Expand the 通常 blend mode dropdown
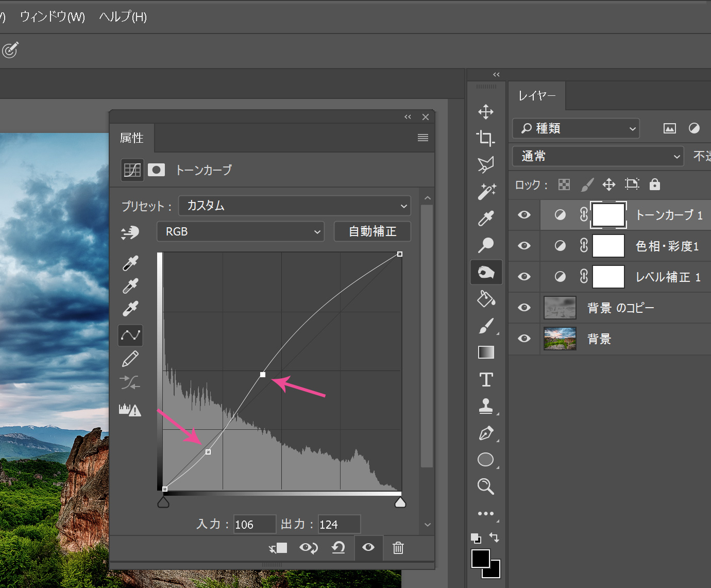This screenshot has width=711, height=588. tap(598, 156)
